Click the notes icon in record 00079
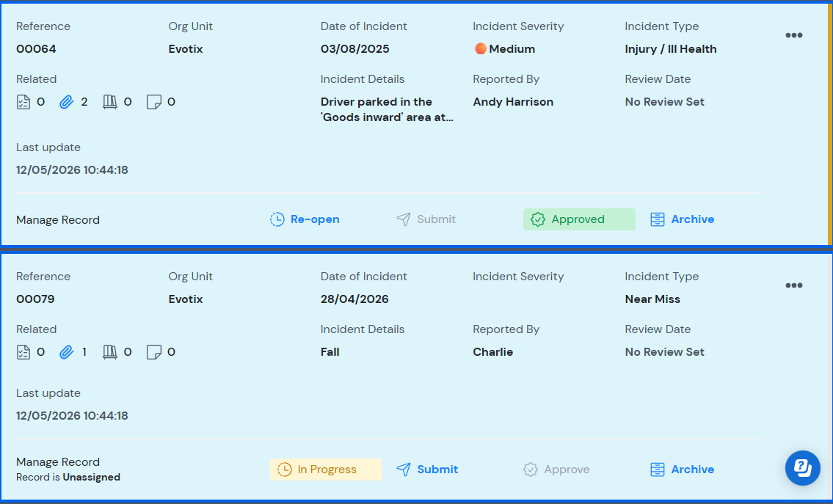Screen dimensions: 833x504 (x=154, y=352)
